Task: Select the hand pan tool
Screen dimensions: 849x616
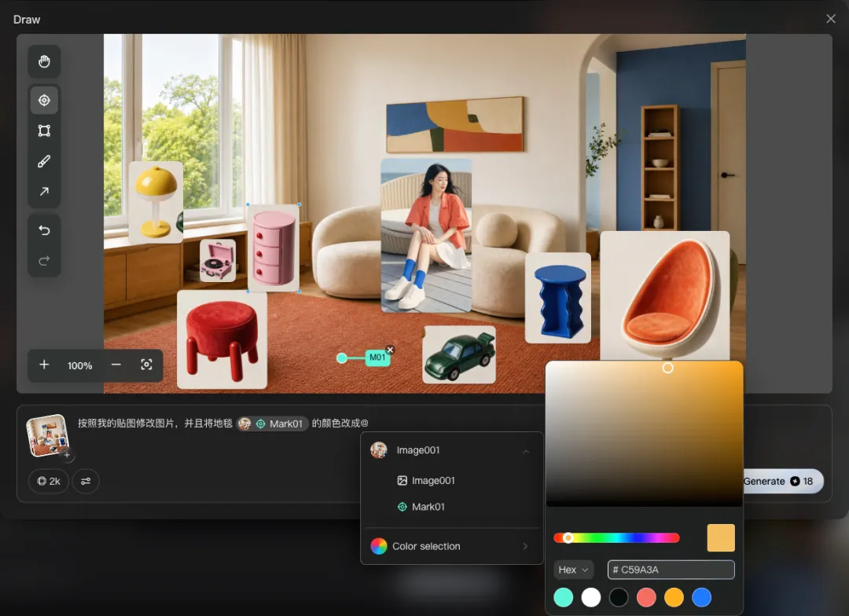Action: (x=44, y=62)
